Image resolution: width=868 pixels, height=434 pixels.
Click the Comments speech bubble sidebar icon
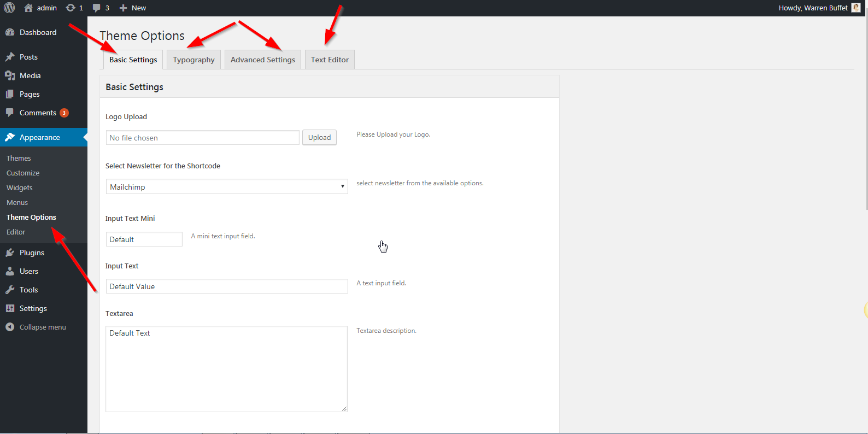coord(10,113)
